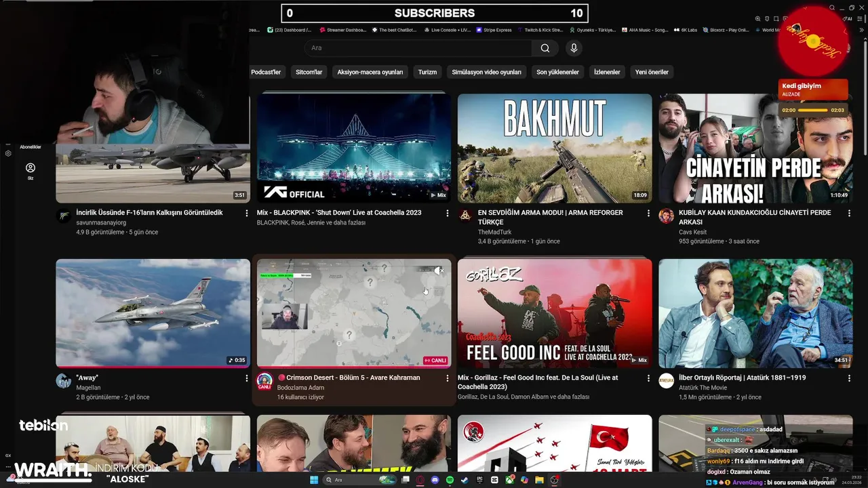Select the Simülasyon video oyunları chip
Image resolution: width=868 pixels, height=488 pixels.
(486, 72)
